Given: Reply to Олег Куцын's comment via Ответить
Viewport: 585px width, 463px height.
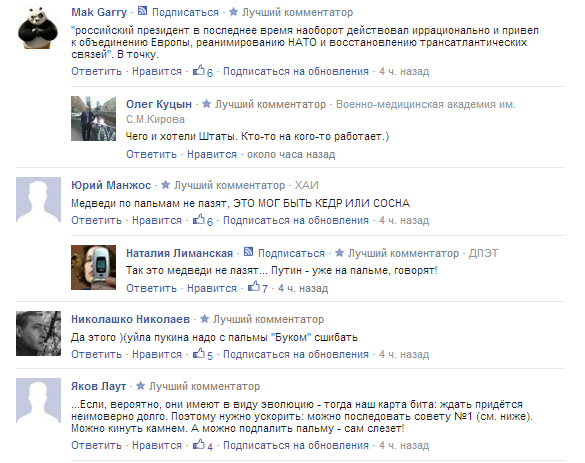Looking at the screenshot, I should [151, 154].
